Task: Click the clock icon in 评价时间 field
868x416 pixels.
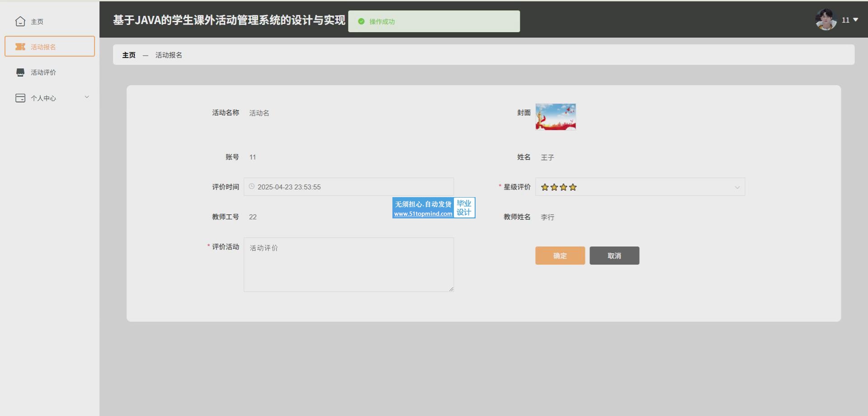Action: click(252, 187)
